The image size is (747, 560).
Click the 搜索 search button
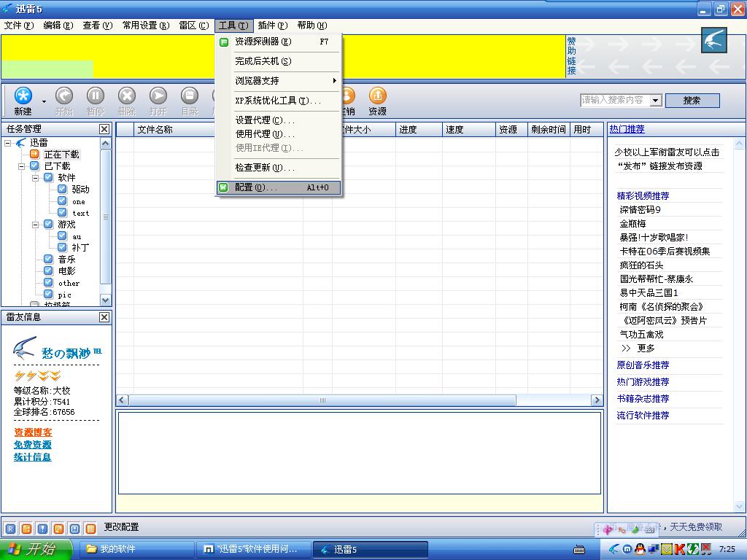(692, 101)
